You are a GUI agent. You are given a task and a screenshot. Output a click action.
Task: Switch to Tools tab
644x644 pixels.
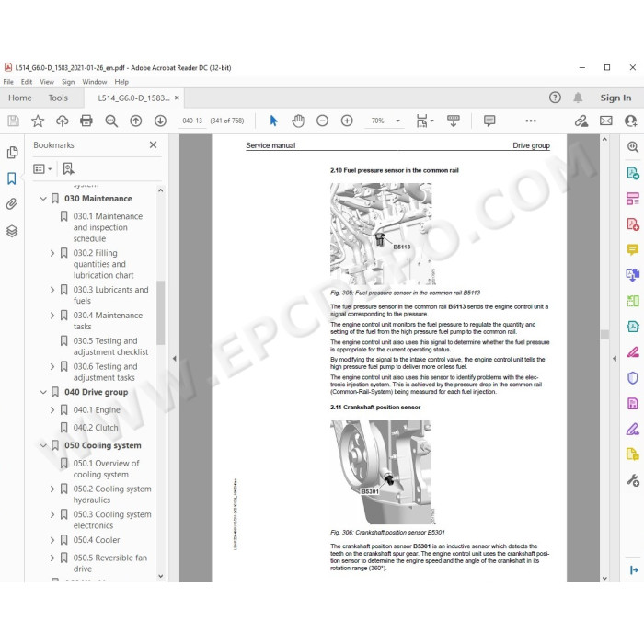(58, 98)
